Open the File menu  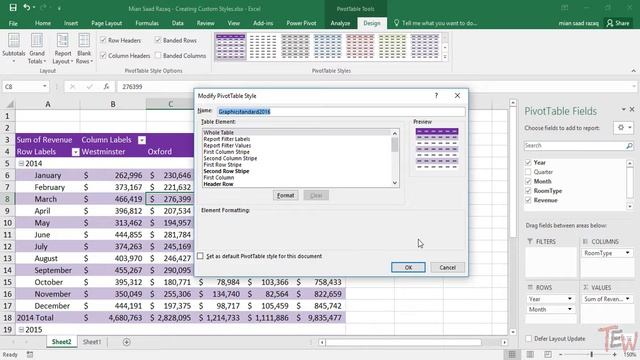click(13, 23)
